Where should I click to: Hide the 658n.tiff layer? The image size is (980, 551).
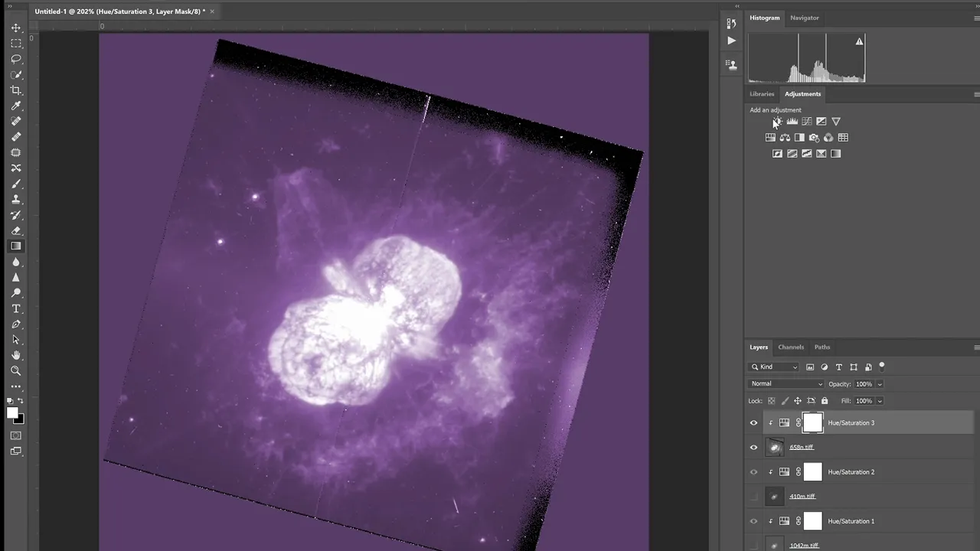(753, 447)
